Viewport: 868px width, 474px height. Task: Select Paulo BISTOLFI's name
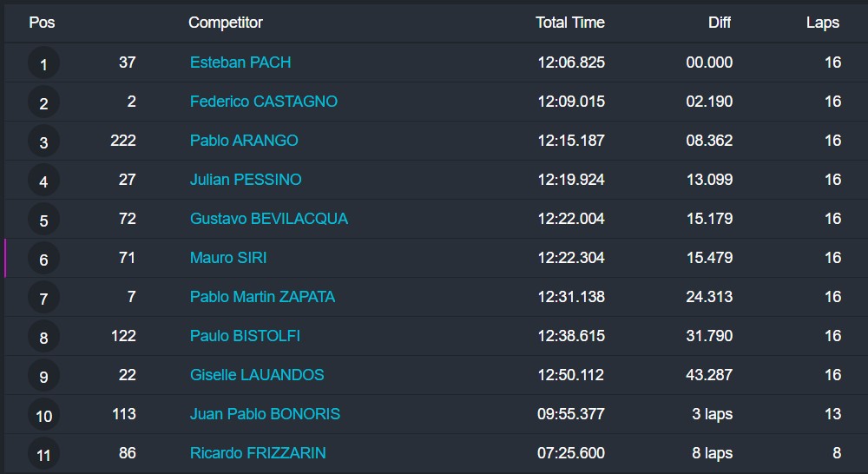(x=245, y=336)
